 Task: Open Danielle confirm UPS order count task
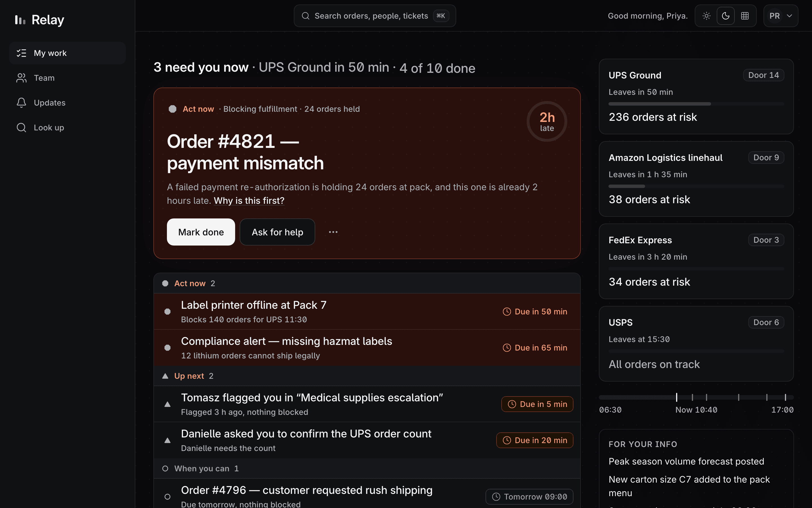pos(367,441)
